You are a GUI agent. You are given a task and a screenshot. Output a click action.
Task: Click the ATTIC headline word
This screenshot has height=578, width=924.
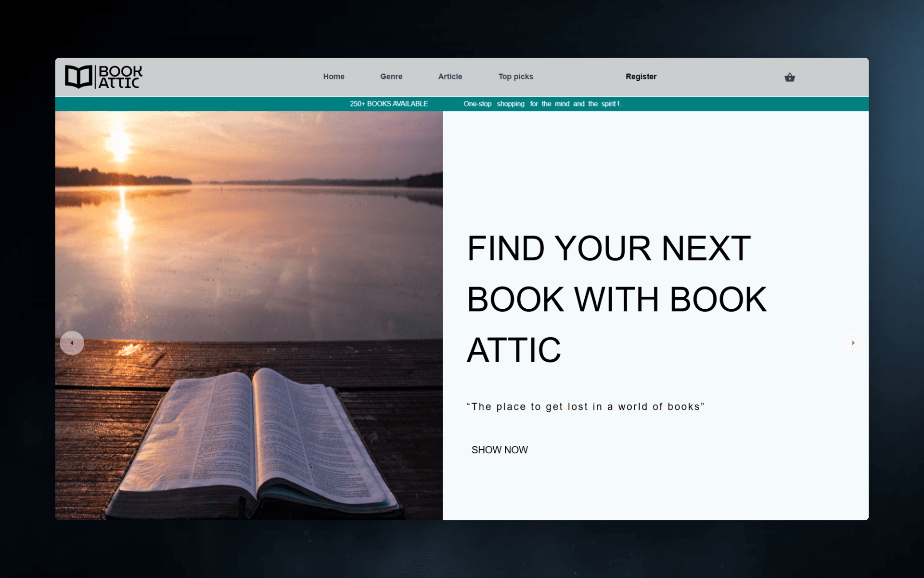[513, 350]
